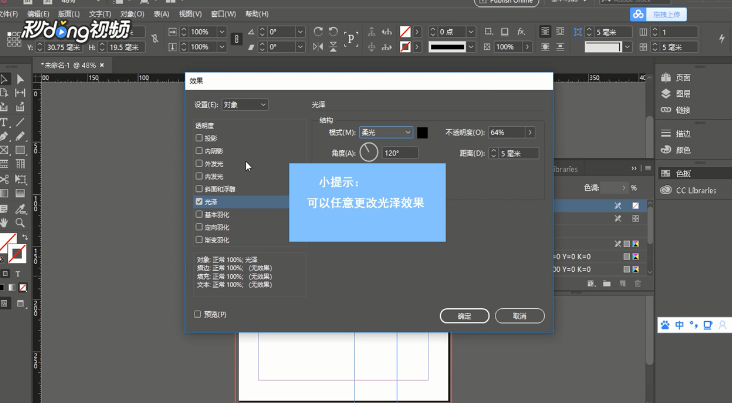Image resolution: width=732 pixels, height=403 pixels.
Task: Select the Line tool
Action: [20, 122]
